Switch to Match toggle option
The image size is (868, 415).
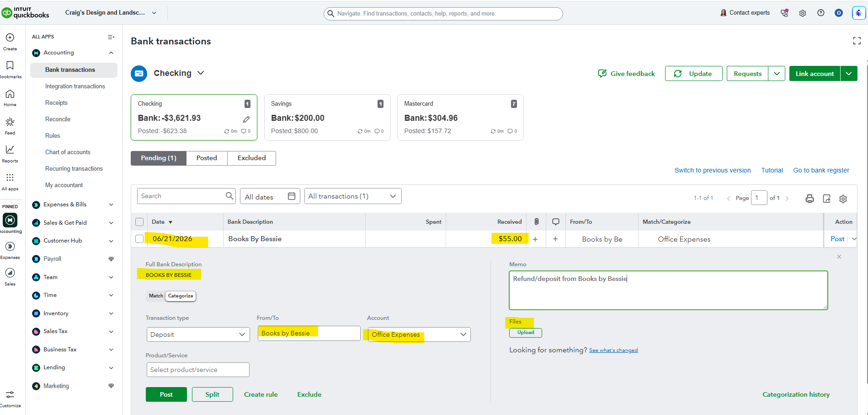coord(156,296)
